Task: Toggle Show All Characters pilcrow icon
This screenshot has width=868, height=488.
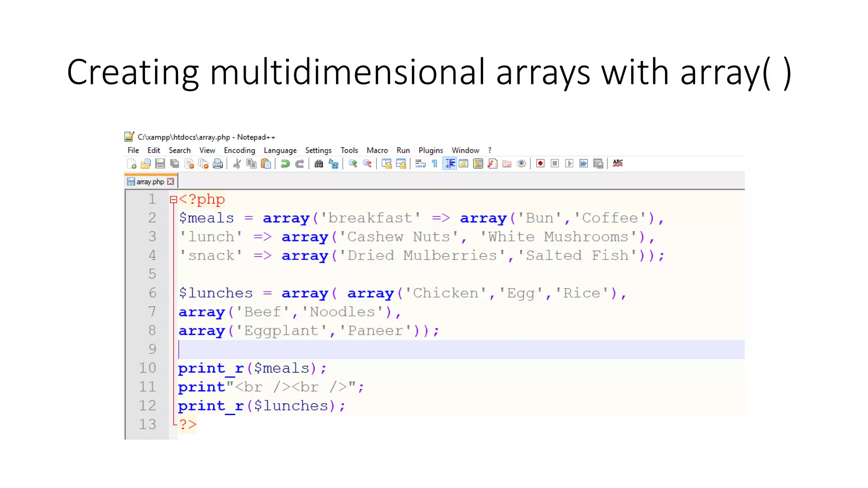Action: [434, 164]
